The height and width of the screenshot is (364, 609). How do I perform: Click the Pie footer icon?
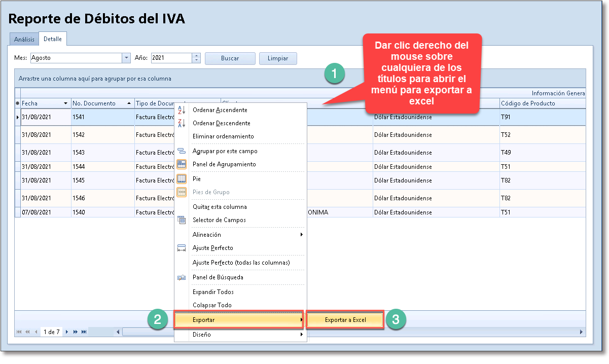182,179
